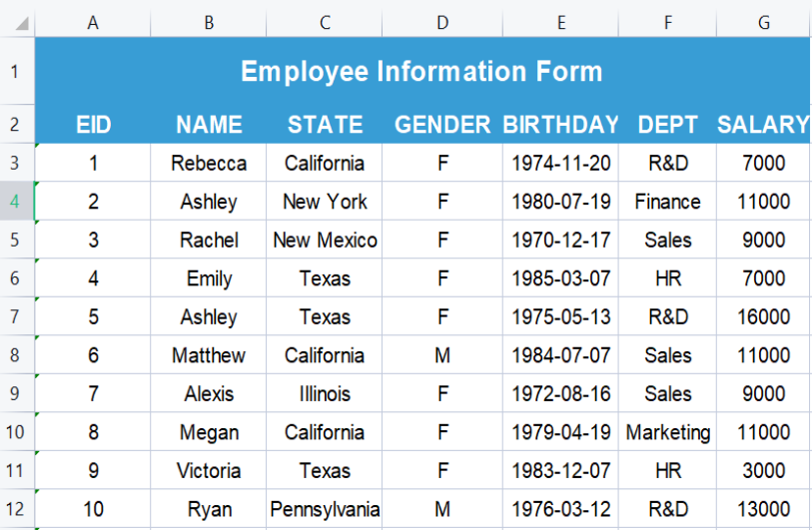Select the name cell Matthew
Viewport: 812px width, 530px height.
point(209,355)
